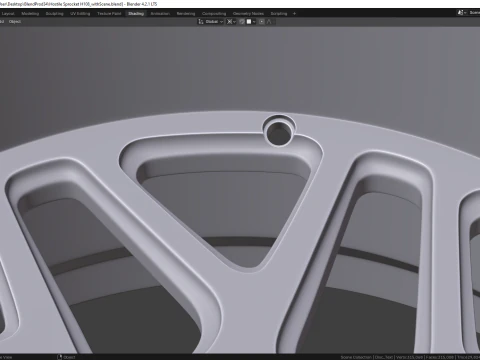Open the Modeling workspace tab
Viewport: 480px width, 360px height.
30,14
